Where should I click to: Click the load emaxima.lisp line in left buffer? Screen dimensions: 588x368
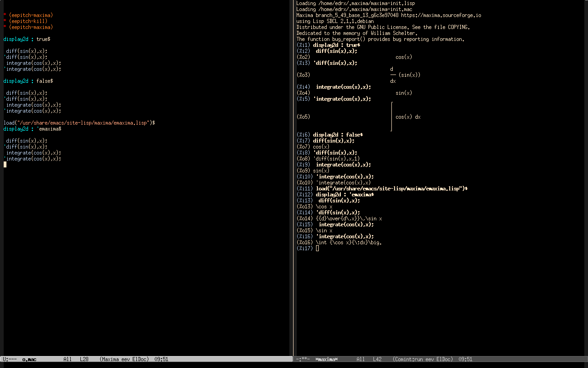click(79, 123)
